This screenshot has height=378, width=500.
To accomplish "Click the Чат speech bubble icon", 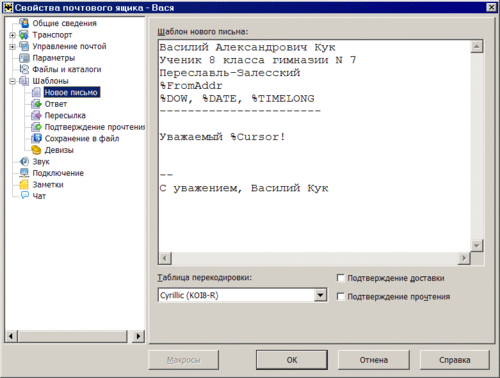I will (24, 195).
